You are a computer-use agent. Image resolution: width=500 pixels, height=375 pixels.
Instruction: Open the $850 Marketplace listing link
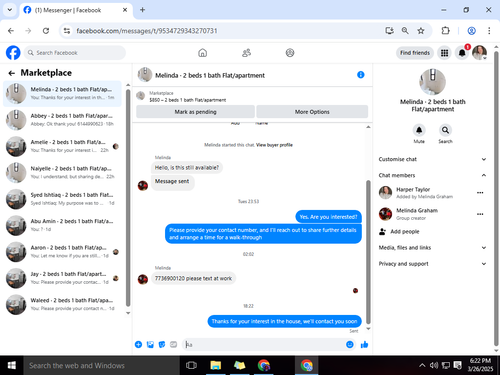[187, 100]
